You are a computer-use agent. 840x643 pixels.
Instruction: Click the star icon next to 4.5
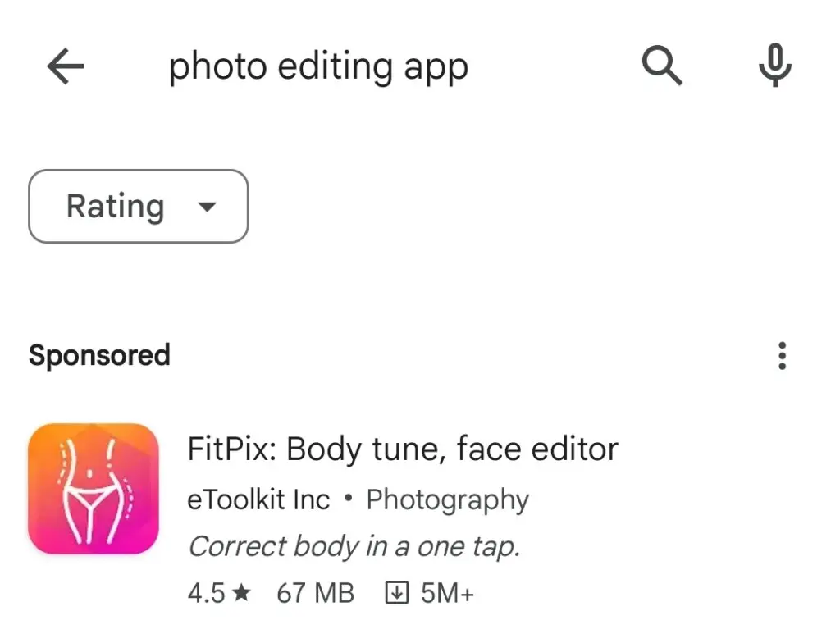pos(241,593)
